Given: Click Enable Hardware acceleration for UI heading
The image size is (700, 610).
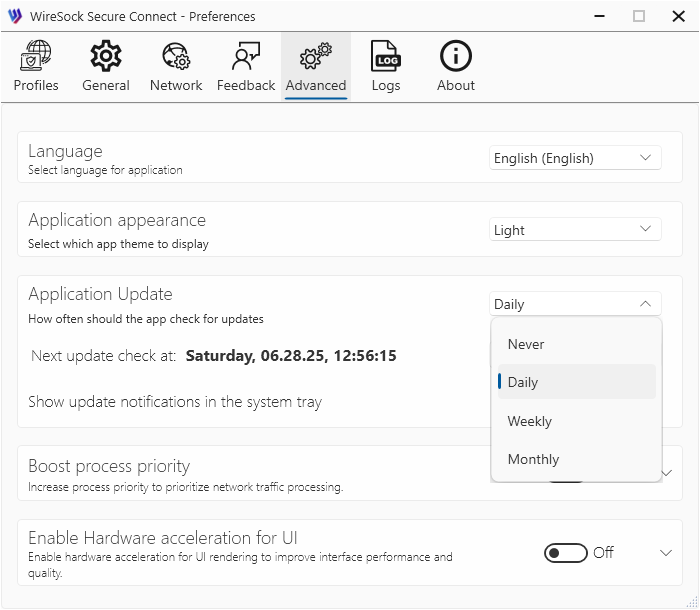Looking at the screenshot, I should coord(162,538).
